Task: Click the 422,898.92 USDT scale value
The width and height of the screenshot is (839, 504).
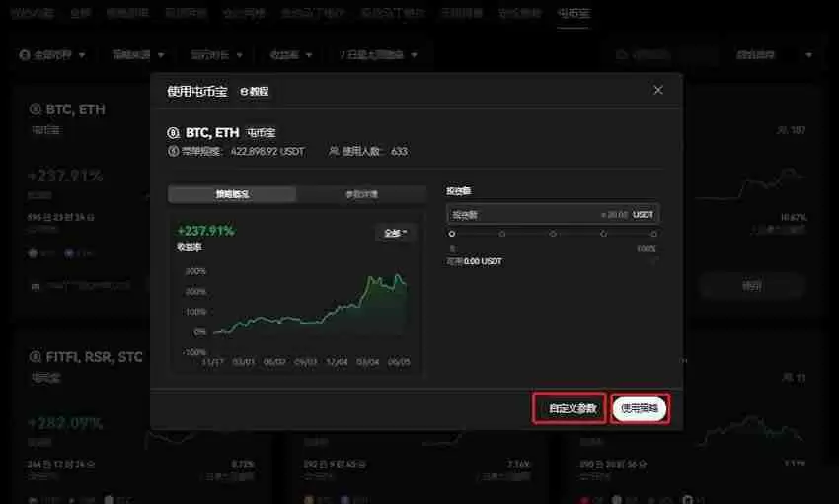Action: (267, 151)
